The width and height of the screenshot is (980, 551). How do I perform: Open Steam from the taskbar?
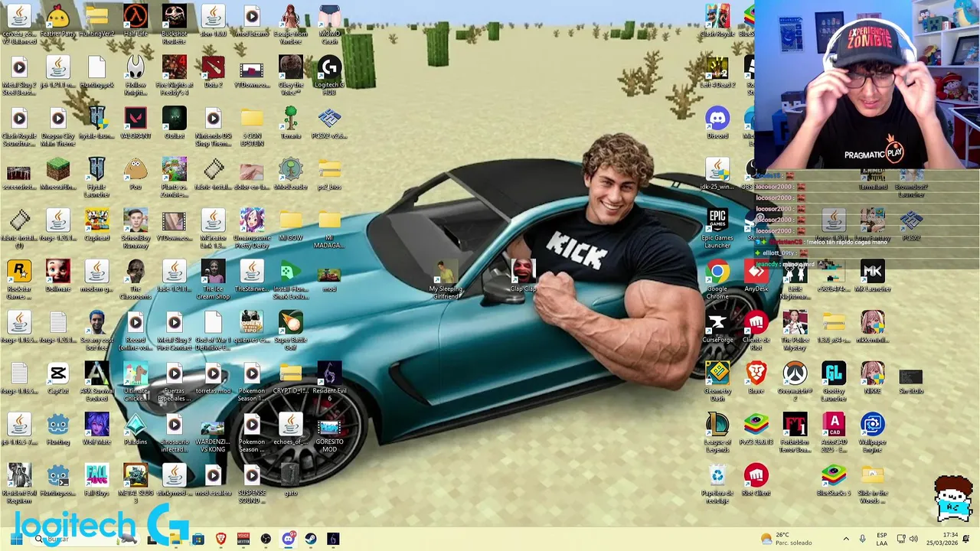pyautogui.click(x=310, y=539)
